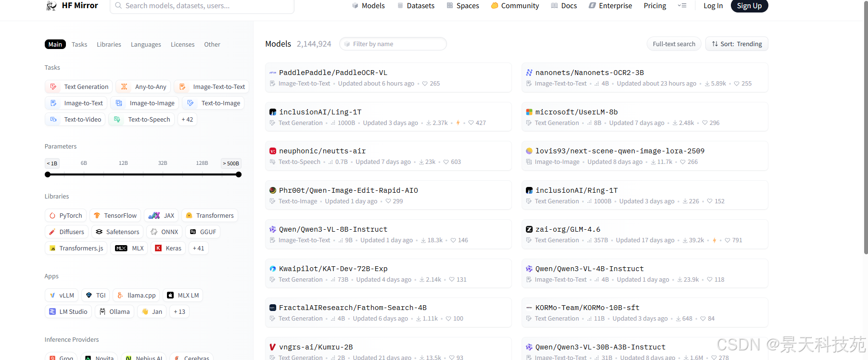
Task: Click the Ollama app icon
Action: (102, 312)
